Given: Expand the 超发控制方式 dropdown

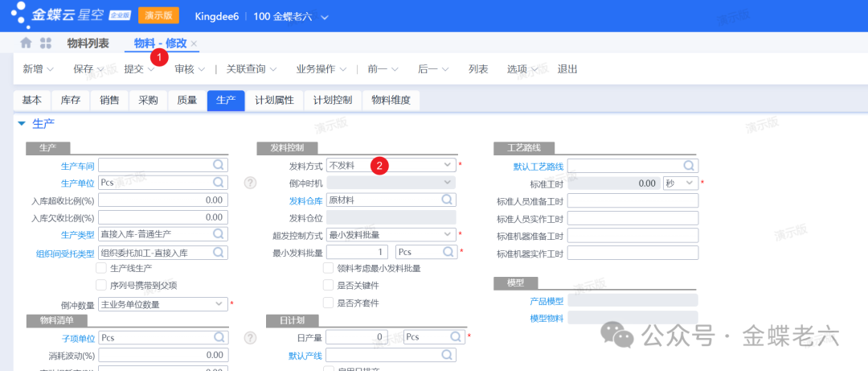Looking at the screenshot, I should click(448, 234).
